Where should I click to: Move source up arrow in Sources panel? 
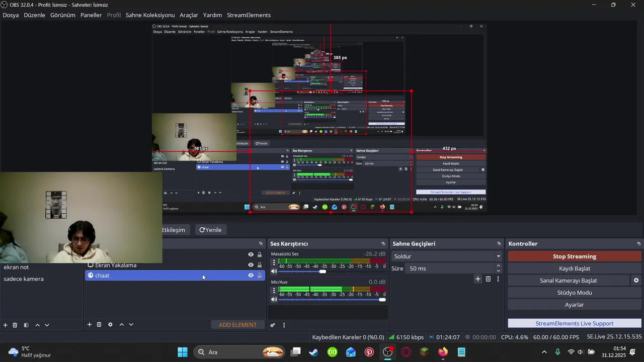point(121,325)
